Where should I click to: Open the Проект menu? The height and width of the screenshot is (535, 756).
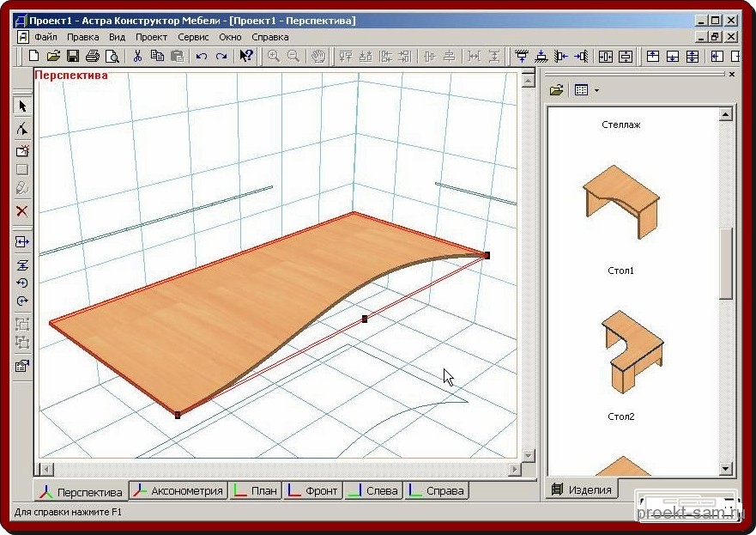[x=151, y=38]
